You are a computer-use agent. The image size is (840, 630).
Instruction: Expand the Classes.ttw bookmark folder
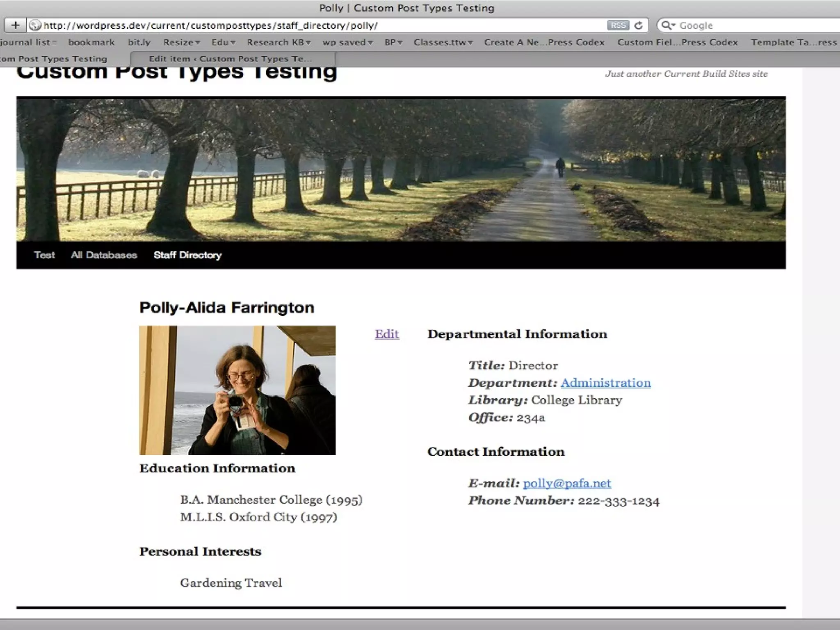(443, 42)
